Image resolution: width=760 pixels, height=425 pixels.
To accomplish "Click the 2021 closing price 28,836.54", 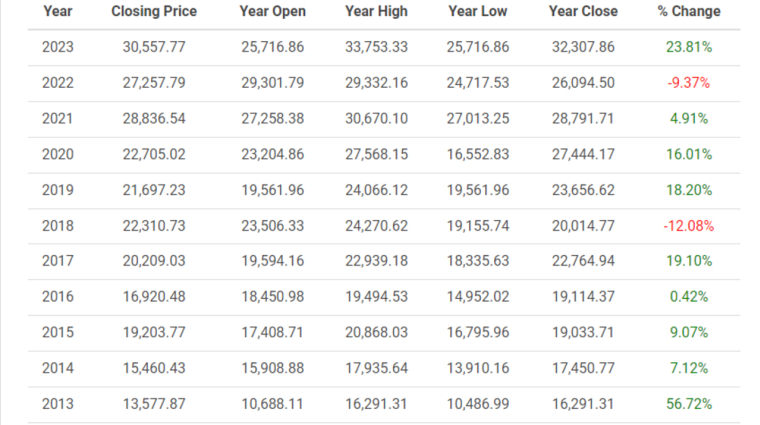I will click(x=150, y=118).
